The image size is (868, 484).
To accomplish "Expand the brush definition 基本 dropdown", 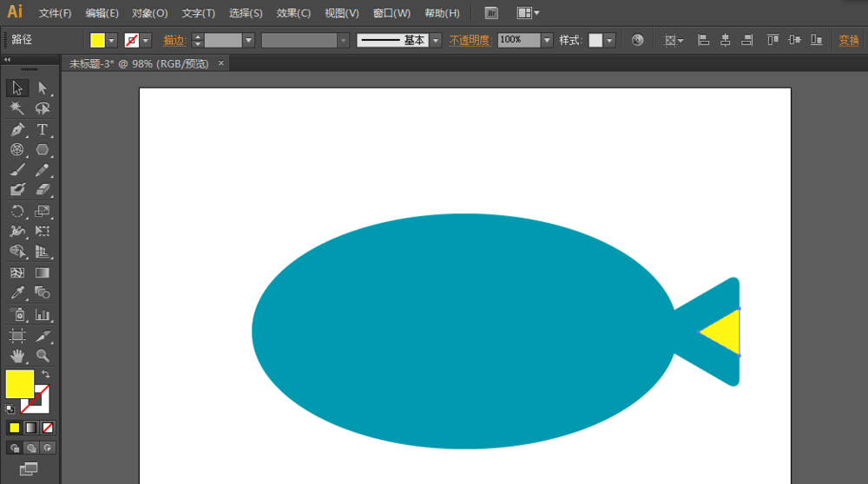I will (436, 40).
